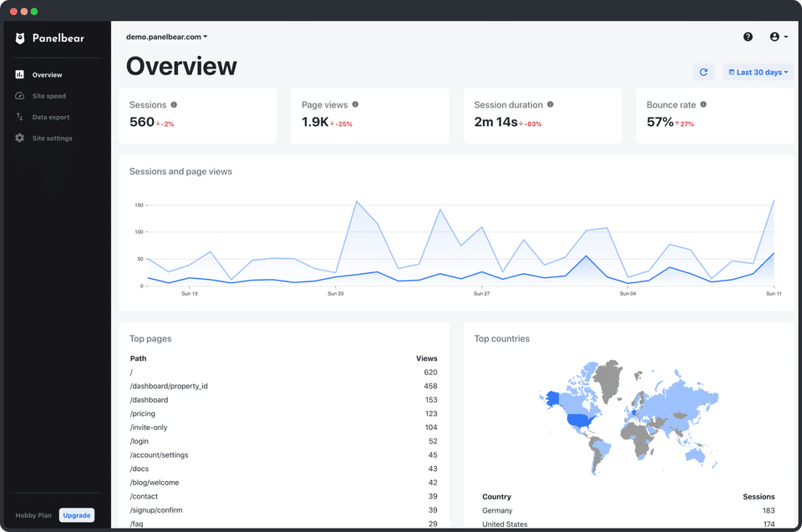Click the info icon next to Page views

355,104
